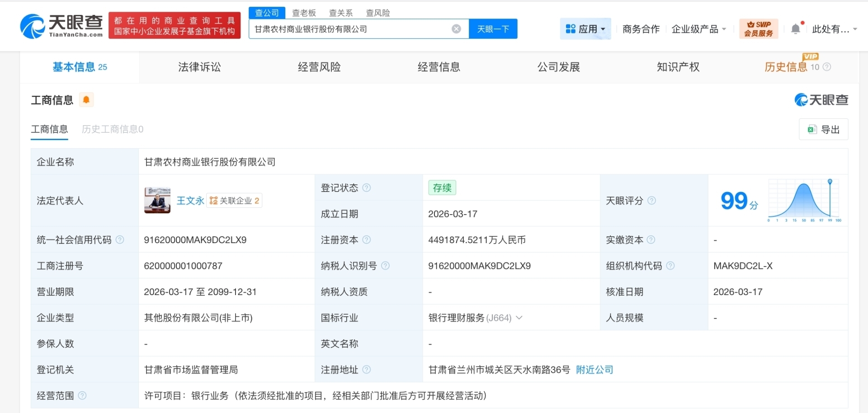Image resolution: width=868 pixels, height=413 pixels.
Task: Open the 此处有 dropdown at top right
Action: click(x=833, y=28)
